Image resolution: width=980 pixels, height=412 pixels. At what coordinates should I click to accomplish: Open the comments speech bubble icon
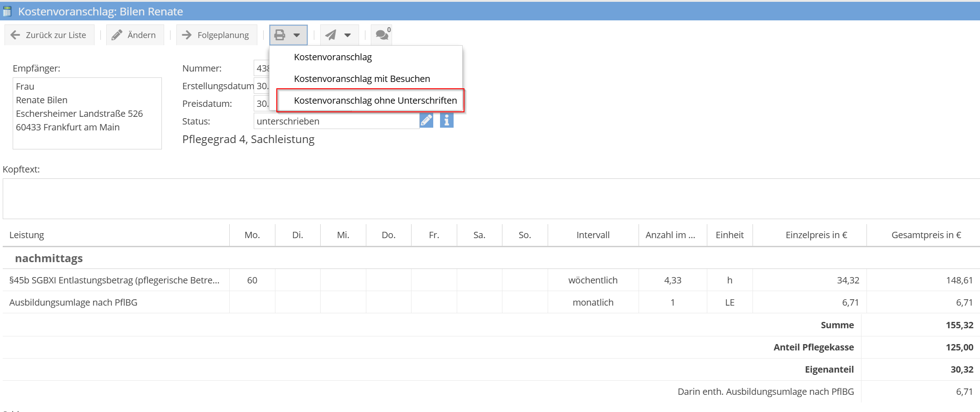pos(382,35)
